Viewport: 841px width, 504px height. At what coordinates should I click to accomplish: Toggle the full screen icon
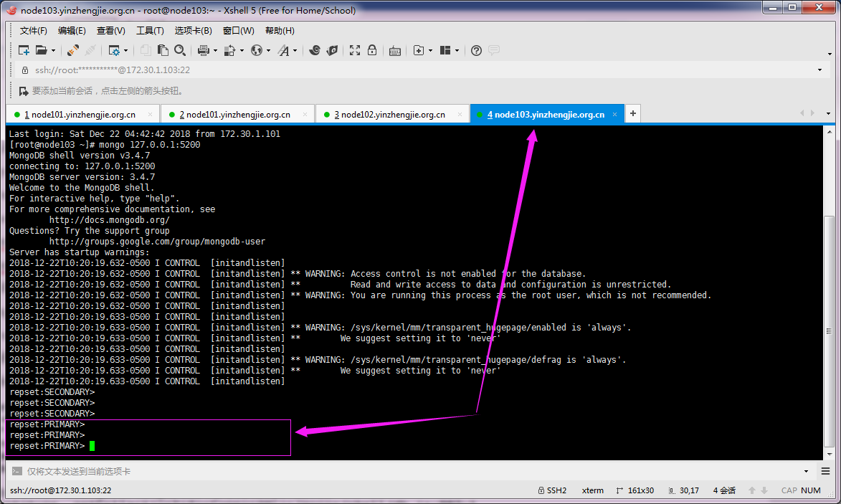[355, 50]
